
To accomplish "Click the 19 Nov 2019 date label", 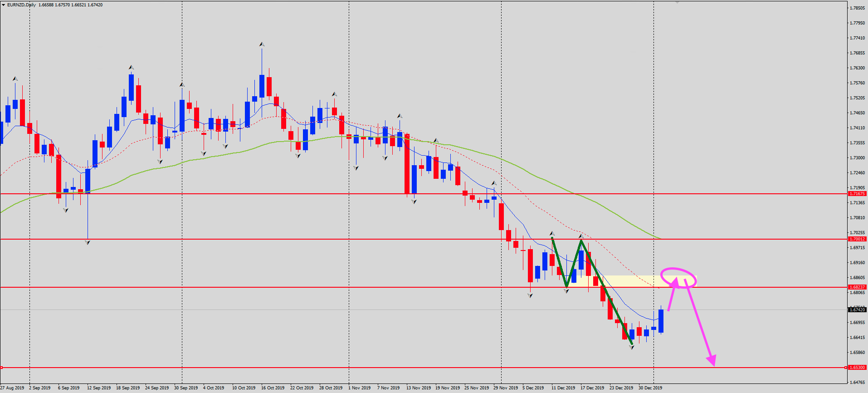I will (x=448, y=388).
